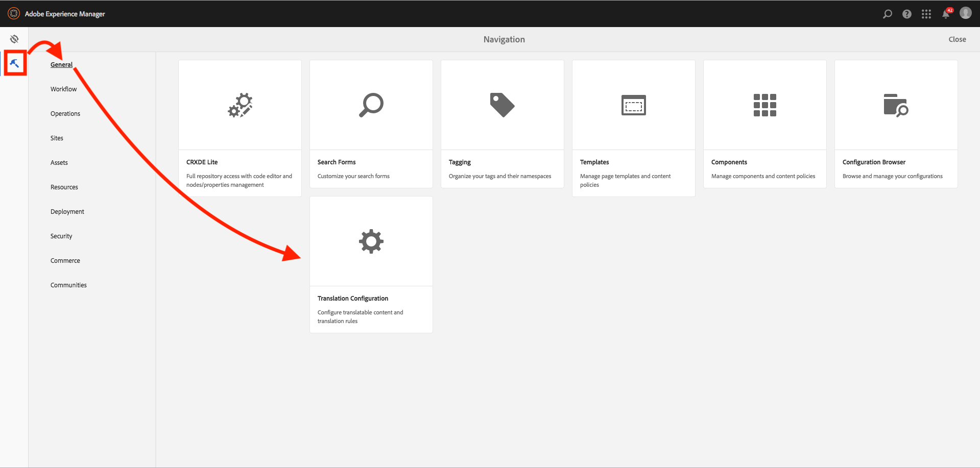Select the Tools hammer icon in the rail
980x468 pixels.
pyautogui.click(x=14, y=64)
